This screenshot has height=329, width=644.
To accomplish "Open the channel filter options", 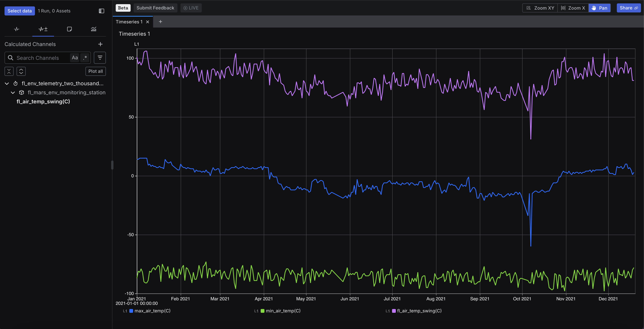I will [x=100, y=58].
